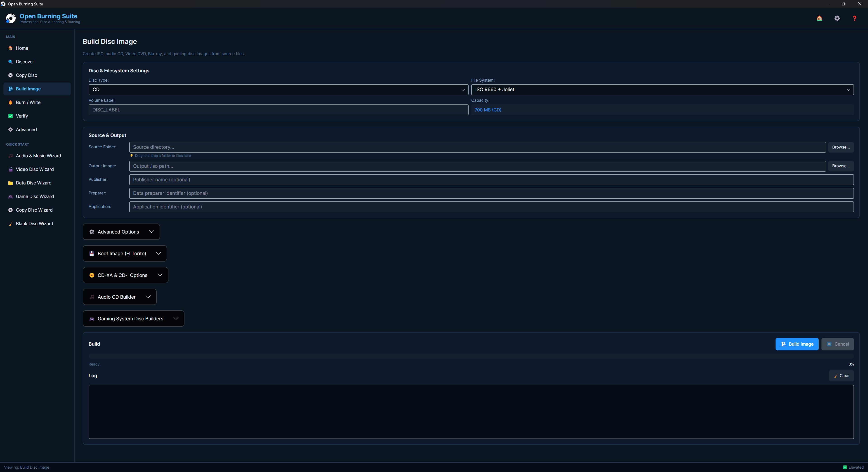The height and width of the screenshot is (472, 868).
Task: Click the Build Image sidebar icon
Action: click(10, 89)
